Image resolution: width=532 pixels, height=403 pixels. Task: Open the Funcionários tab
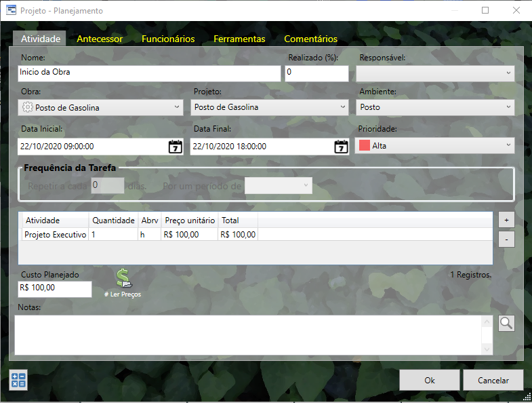click(168, 39)
